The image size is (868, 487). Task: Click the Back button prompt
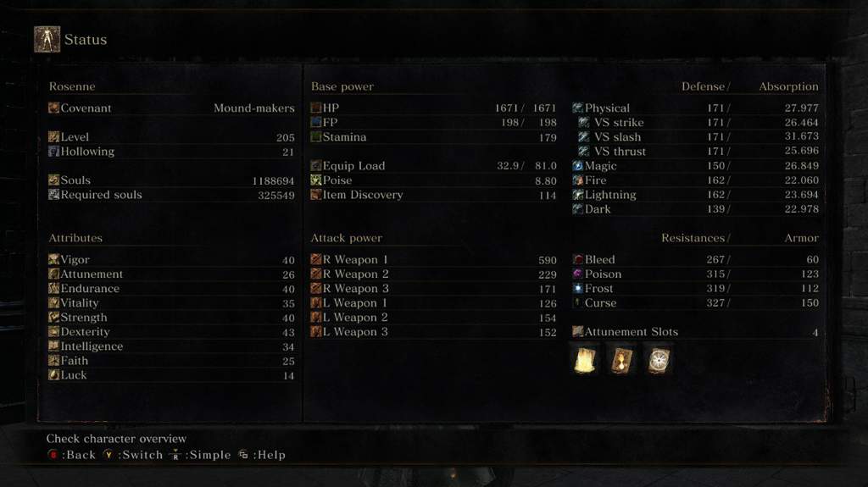coord(72,455)
